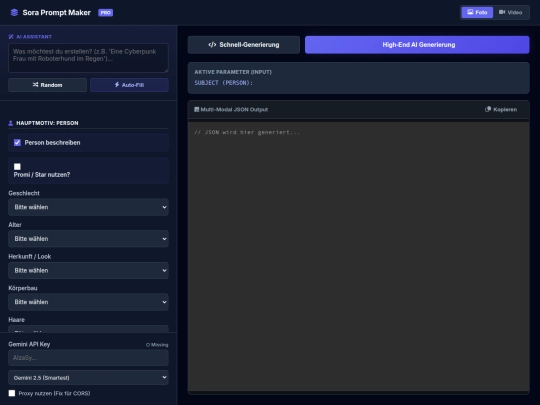The width and height of the screenshot is (540, 405).
Task: Enable Proxy nutzen (Fix für CORS) checkbox
Action: click(x=12, y=393)
